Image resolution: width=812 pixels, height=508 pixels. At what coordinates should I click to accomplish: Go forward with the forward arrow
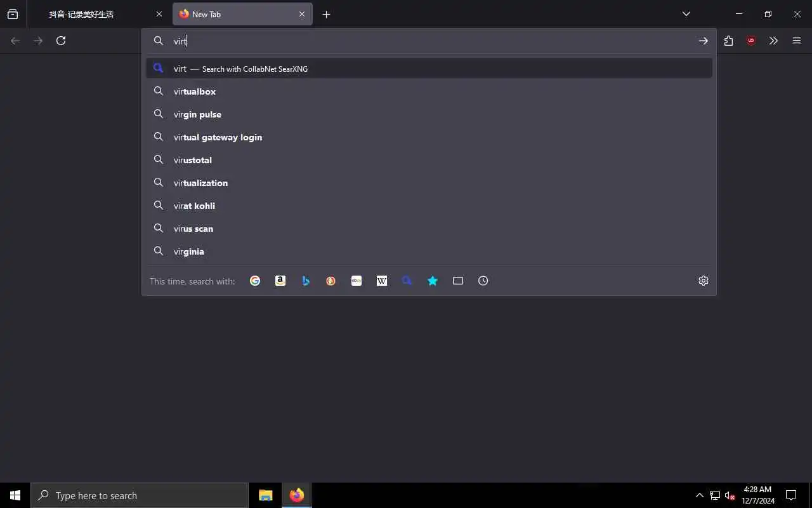[38, 41]
